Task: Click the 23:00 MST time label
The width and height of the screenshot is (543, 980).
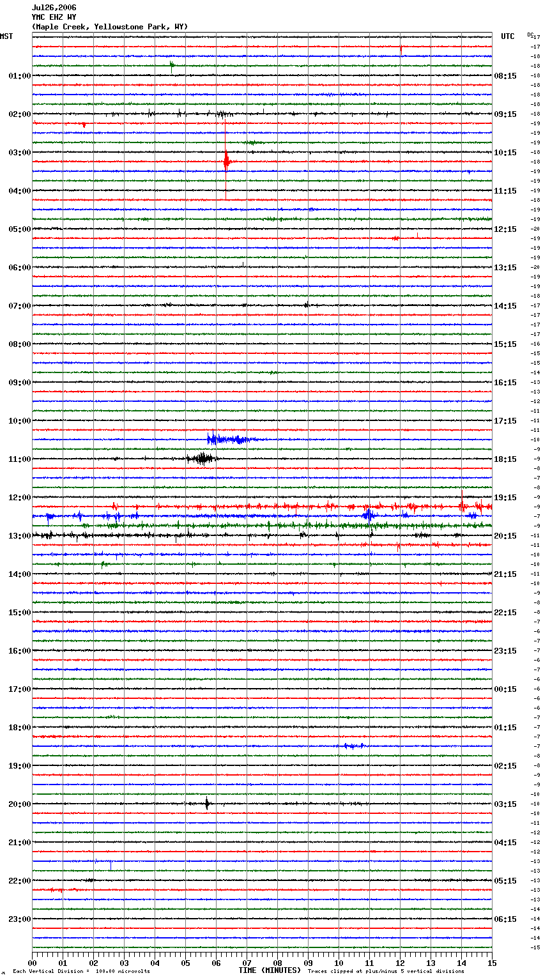Action: click(20, 919)
